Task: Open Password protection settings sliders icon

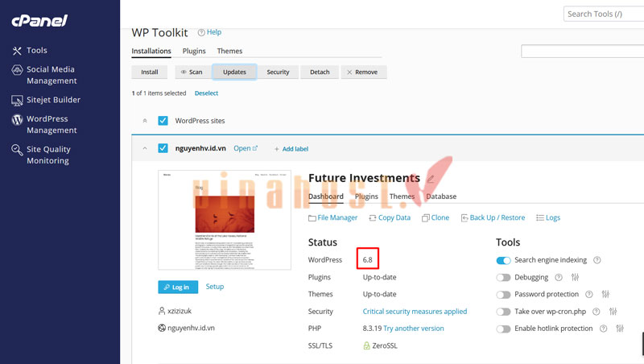Action: point(605,294)
